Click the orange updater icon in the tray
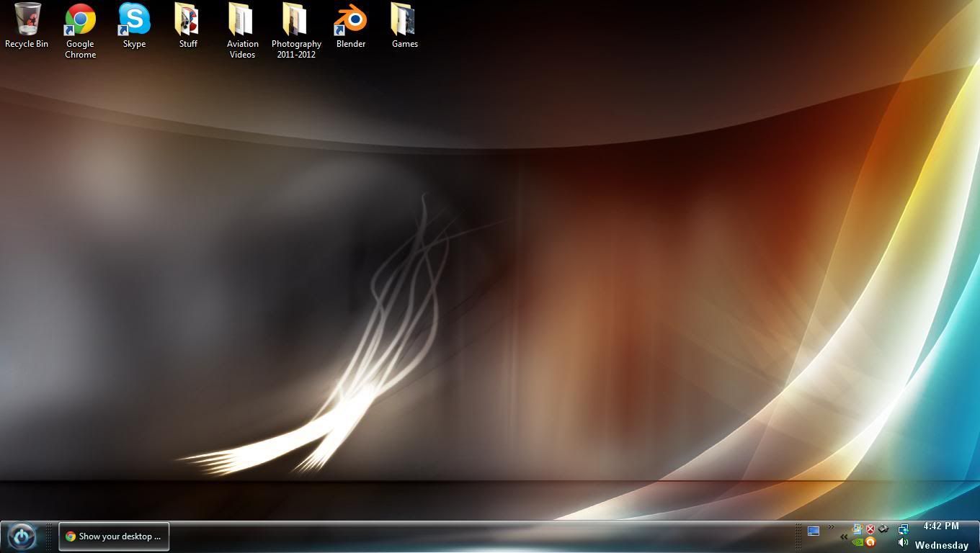This screenshot has width=980, height=553. coord(870,541)
